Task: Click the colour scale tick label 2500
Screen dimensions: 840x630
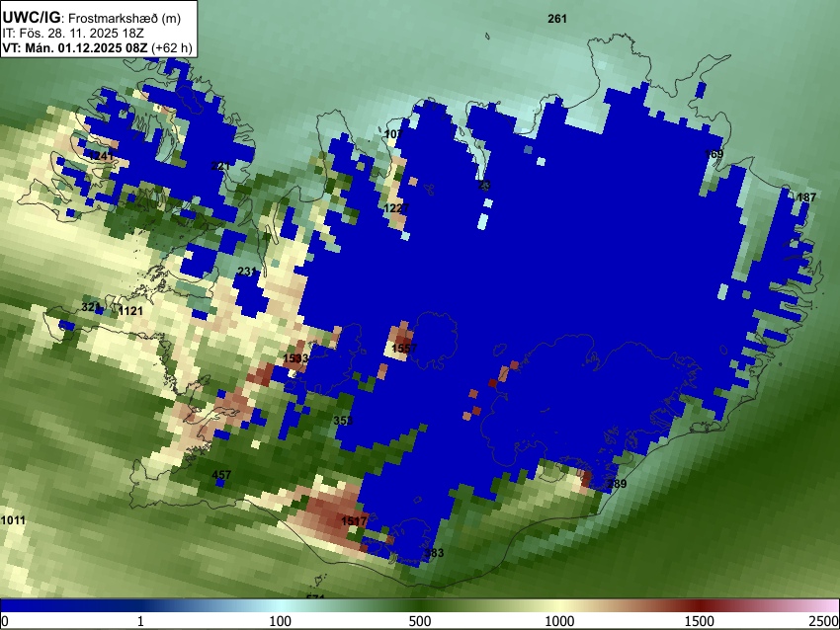Action: [x=825, y=621]
